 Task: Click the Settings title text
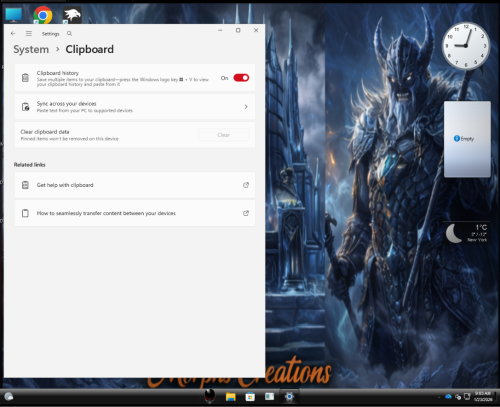click(50, 34)
